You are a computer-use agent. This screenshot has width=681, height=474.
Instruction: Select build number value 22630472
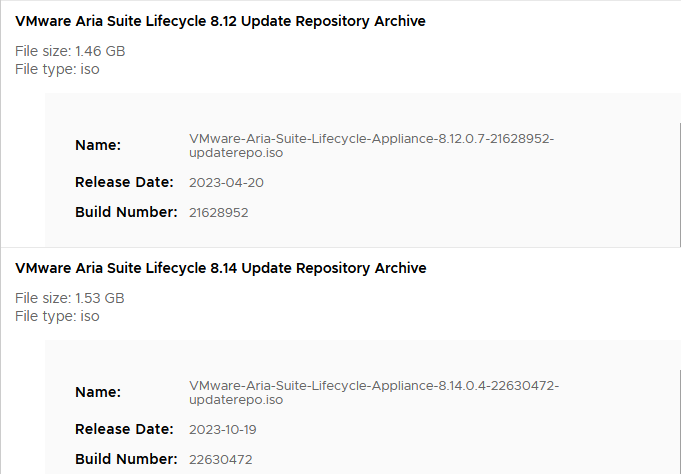[x=220, y=460]
